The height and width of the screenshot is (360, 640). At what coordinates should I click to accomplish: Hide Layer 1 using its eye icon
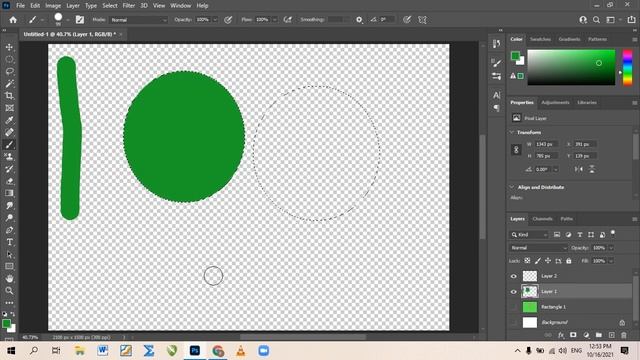point(513,292)
